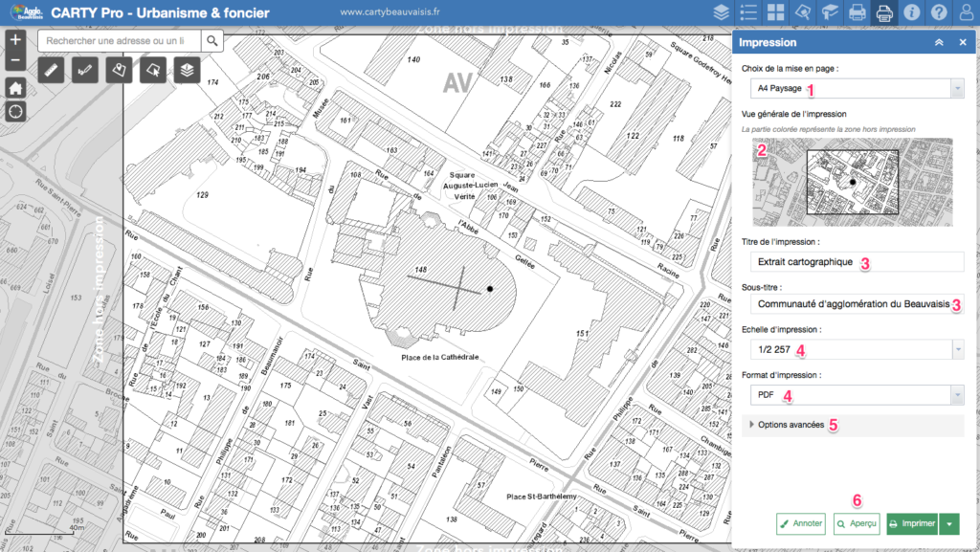Click 'Sous-titre' label

(x=762, y=288)
